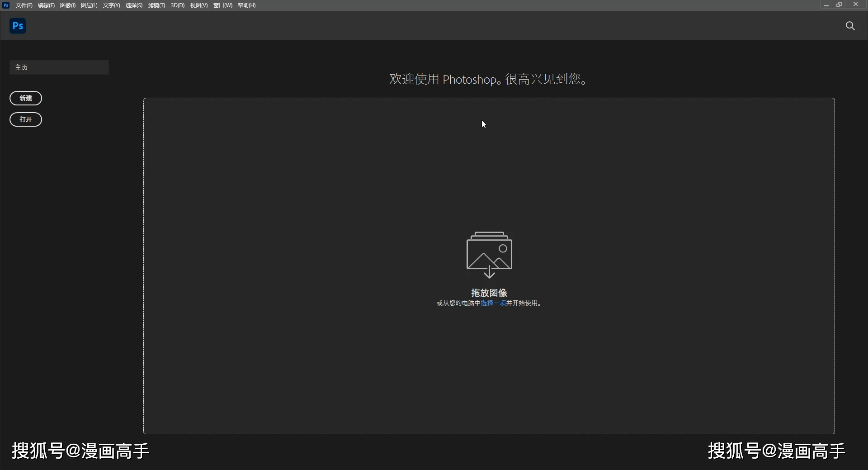The height and width of the screenshot is (470, 868).
Task: Open the 帮助(H) menu
Action: pos(247,5)
